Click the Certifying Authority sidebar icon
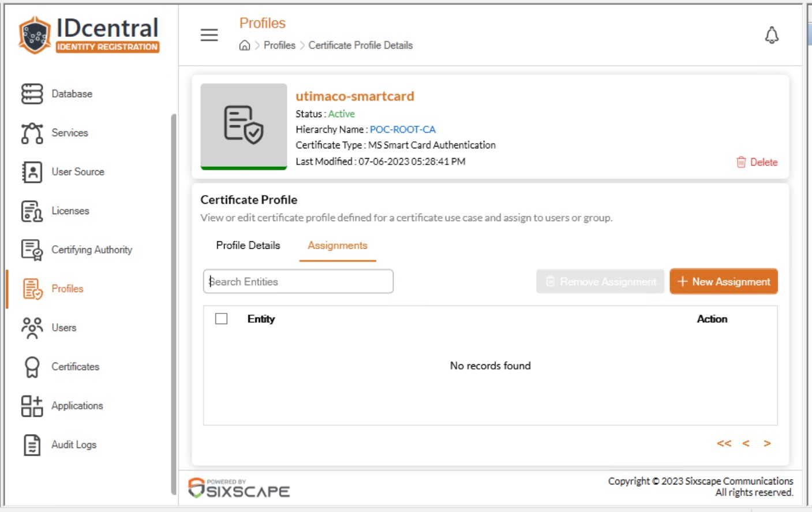Image resolution: width=812 pixels, height=512 pixels. [32, 250]
